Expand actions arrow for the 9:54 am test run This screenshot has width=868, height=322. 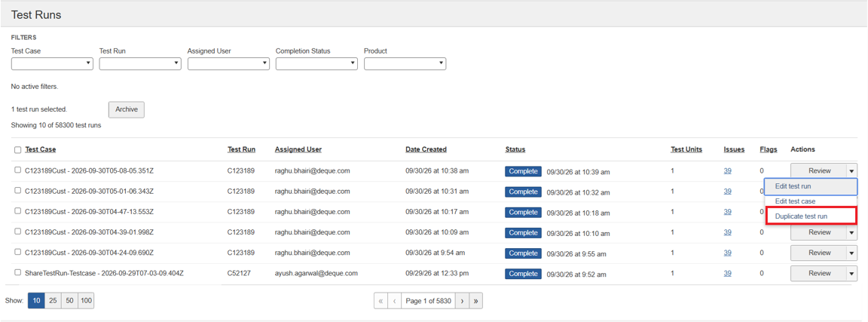pos(851,253)
